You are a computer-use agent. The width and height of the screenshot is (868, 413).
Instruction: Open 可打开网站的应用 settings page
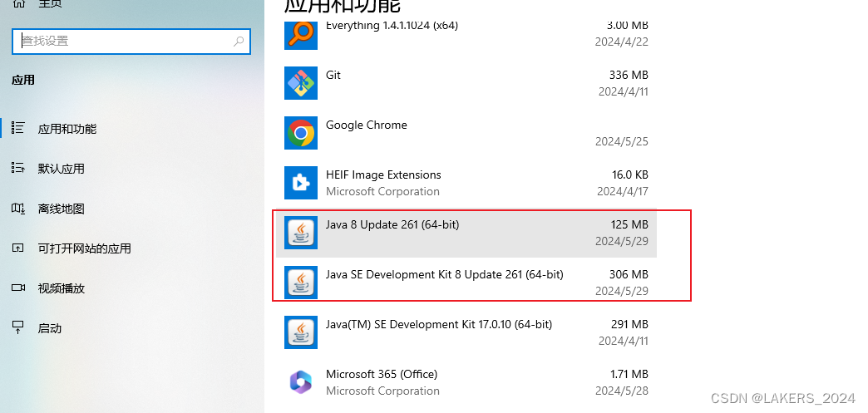click(x=84, y=248)
